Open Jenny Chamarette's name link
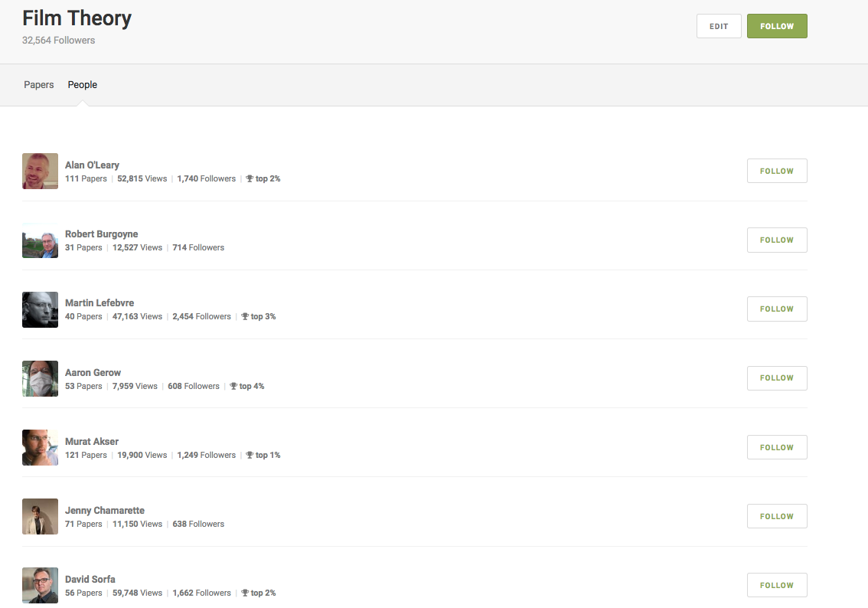The width and height of the screenshot is (868, 608). click(x=104, y=510)
